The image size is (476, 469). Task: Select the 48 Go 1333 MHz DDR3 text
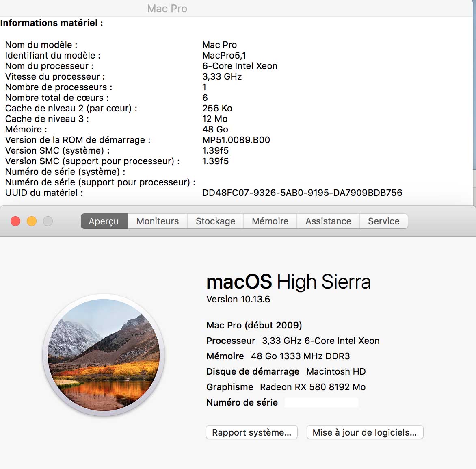point(300,356)
